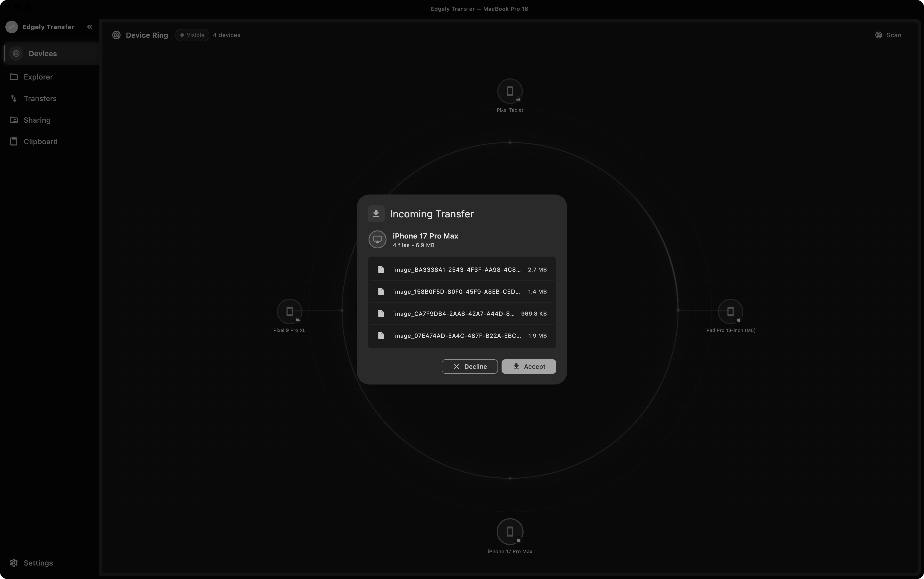The width and height of the screenshot is (924, 579).
Task: Click the image_158B0F5D file row
Action: 462,292
